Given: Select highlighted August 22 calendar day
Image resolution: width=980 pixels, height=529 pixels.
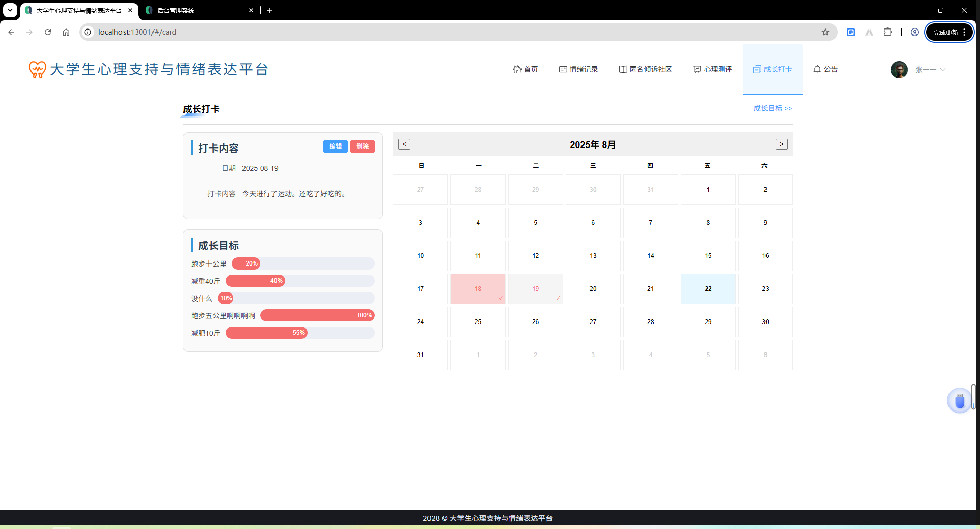Looking at the screenshot, I should pyautogui.click(x=708, y=289).
